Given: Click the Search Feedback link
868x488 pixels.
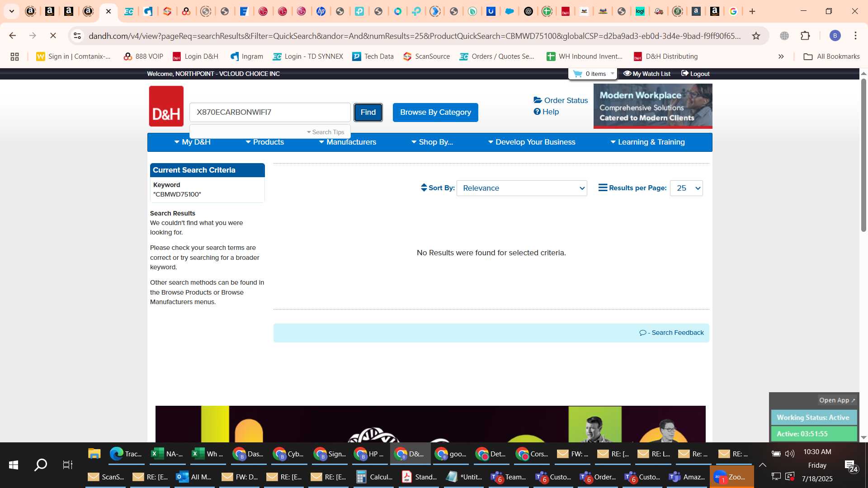Looking at the screenshot, I should [671, 333].
